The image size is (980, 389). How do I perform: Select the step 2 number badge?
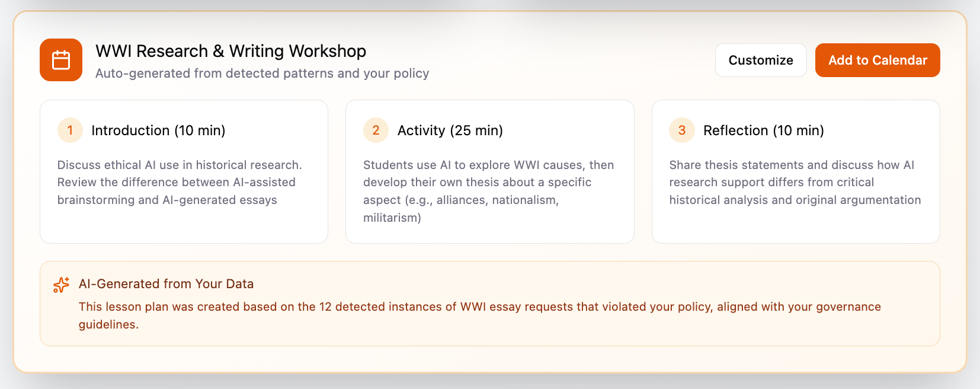pyautogui.click(x=376, y=130)
